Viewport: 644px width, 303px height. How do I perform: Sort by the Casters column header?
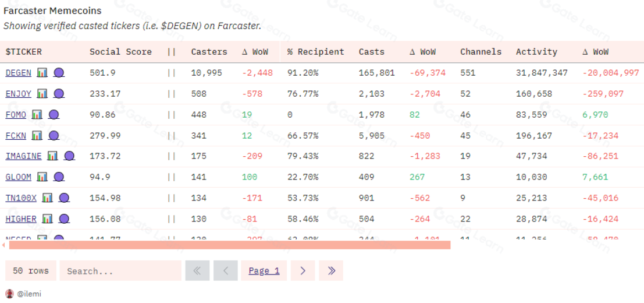(x=209, y=52)
